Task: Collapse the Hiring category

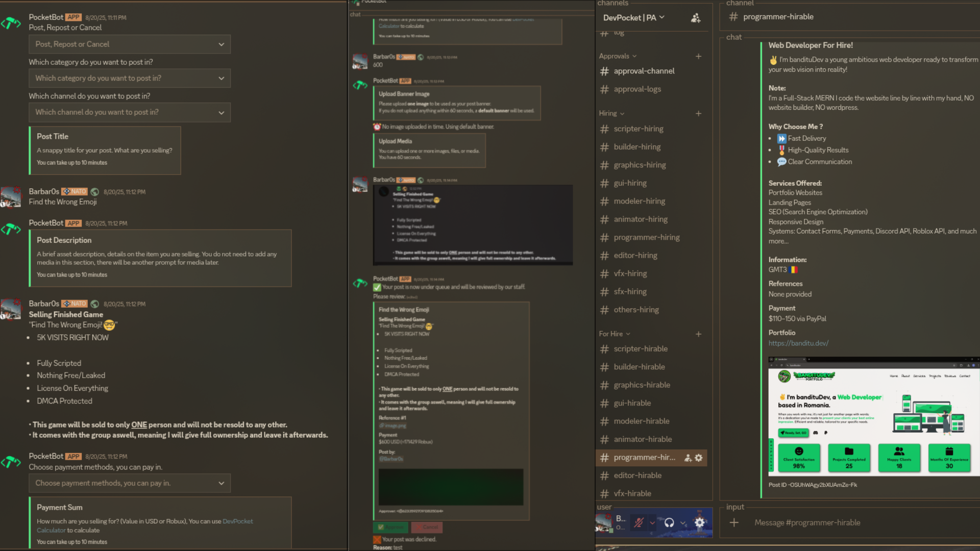Action: [x=611, y=113]
